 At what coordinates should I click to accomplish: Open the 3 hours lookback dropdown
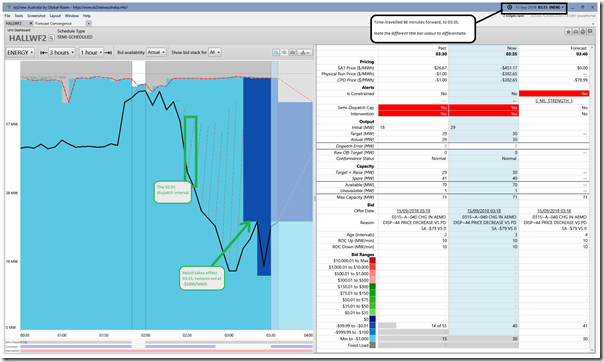click(62, 52)
